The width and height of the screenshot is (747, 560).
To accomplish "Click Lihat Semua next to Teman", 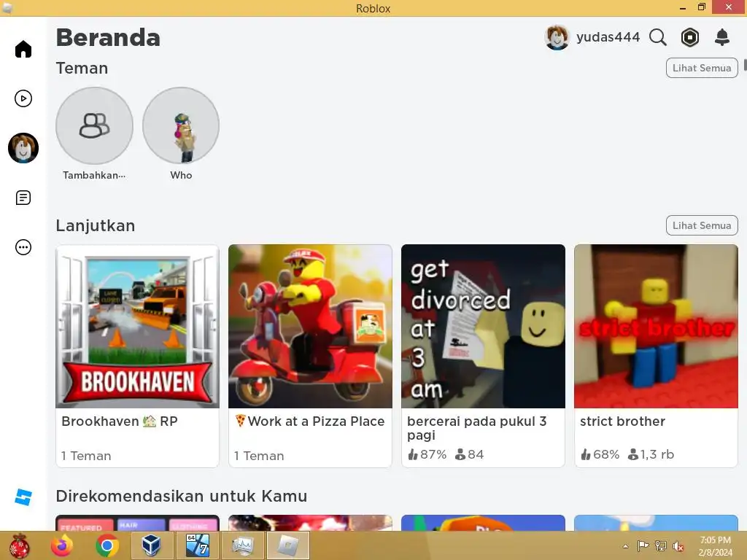I will [x=702, y=68].
